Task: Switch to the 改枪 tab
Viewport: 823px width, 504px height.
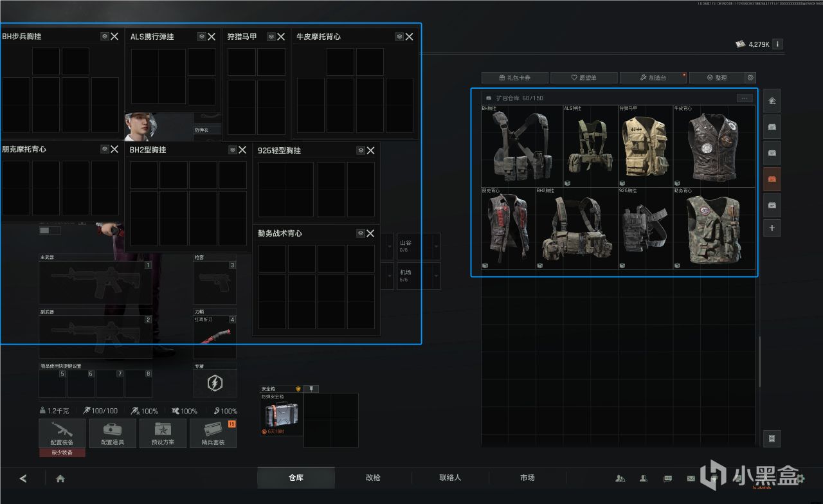Action: [x=373, y=478]
